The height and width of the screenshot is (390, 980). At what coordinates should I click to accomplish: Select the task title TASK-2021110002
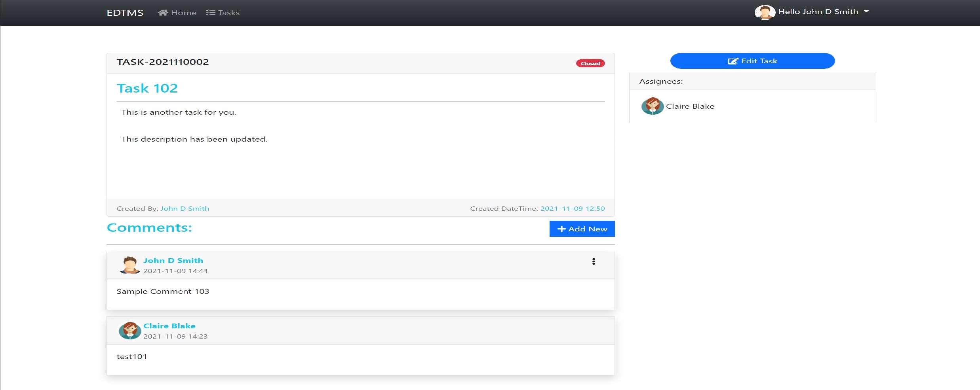click(x=163, y=62)
